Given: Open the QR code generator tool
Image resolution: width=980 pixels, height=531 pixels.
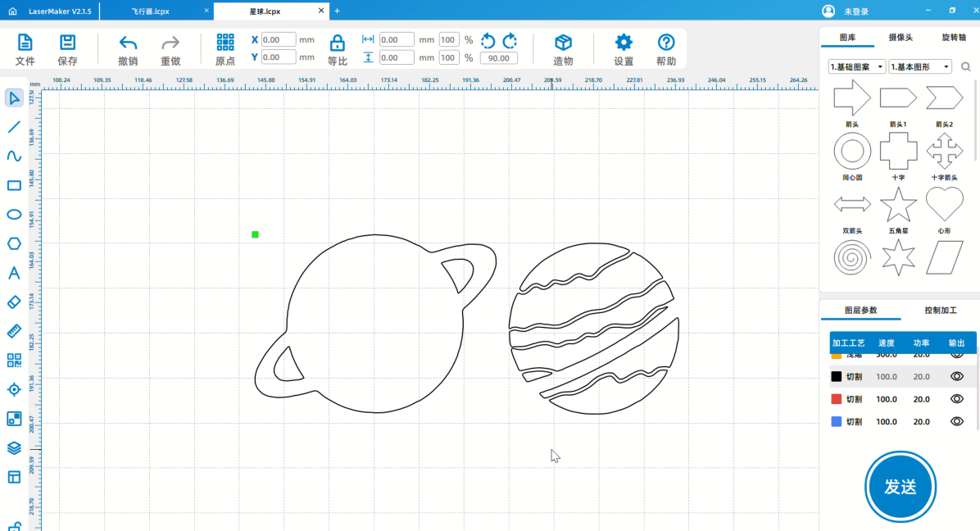Looking at the screenshot, I should [x=14, y=360].
